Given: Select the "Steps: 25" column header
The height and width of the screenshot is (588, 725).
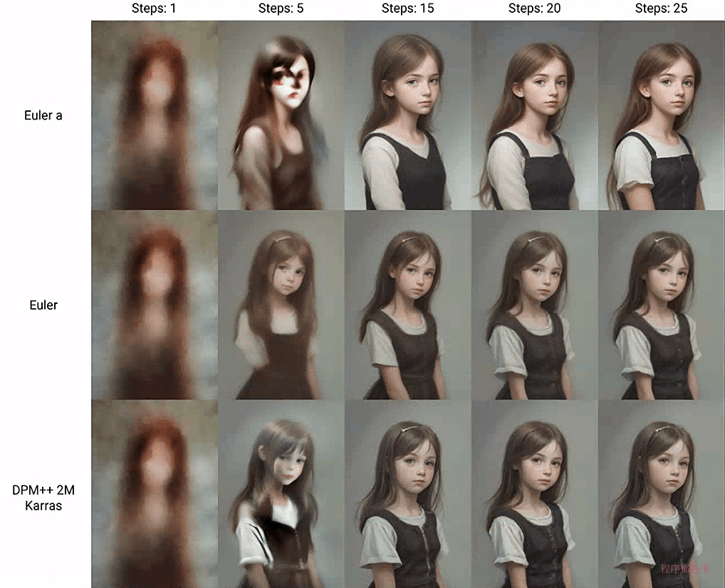Looking at the screenshot, I should click(661, 9).
